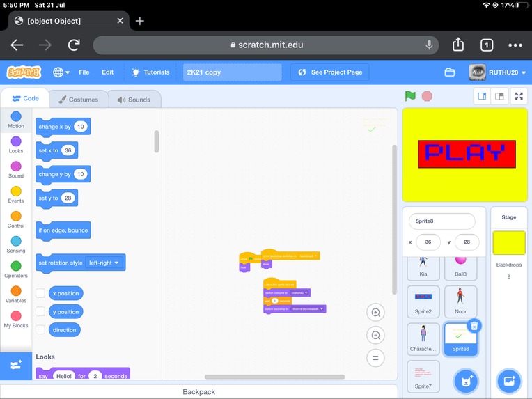The image size is (532, 399).
Task: Switch to the Costumes tab
Action: tap(79, 100)
